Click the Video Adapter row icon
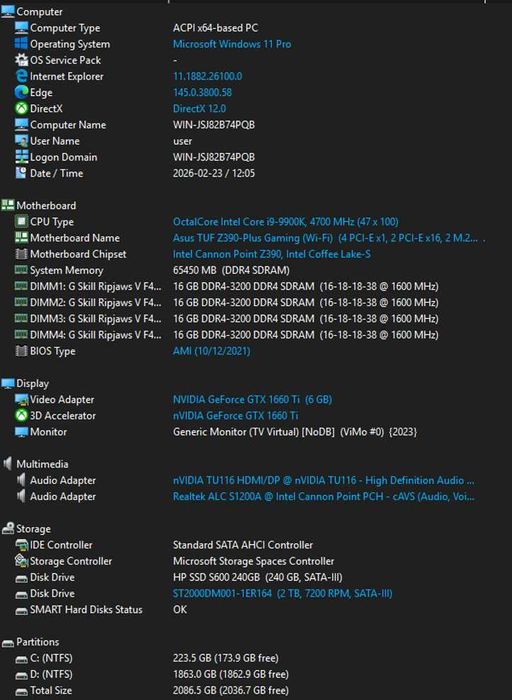This screenshot has width=512, height=700. 21,399
